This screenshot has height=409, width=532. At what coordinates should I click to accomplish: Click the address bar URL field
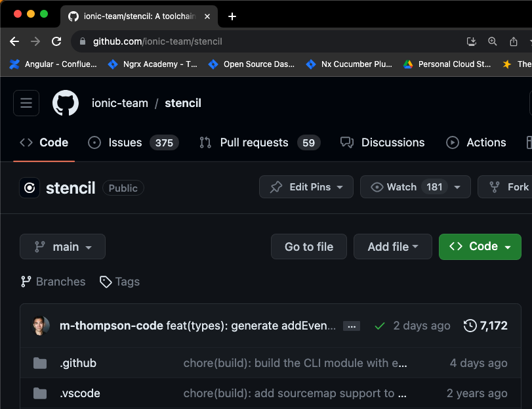(264, 41)
